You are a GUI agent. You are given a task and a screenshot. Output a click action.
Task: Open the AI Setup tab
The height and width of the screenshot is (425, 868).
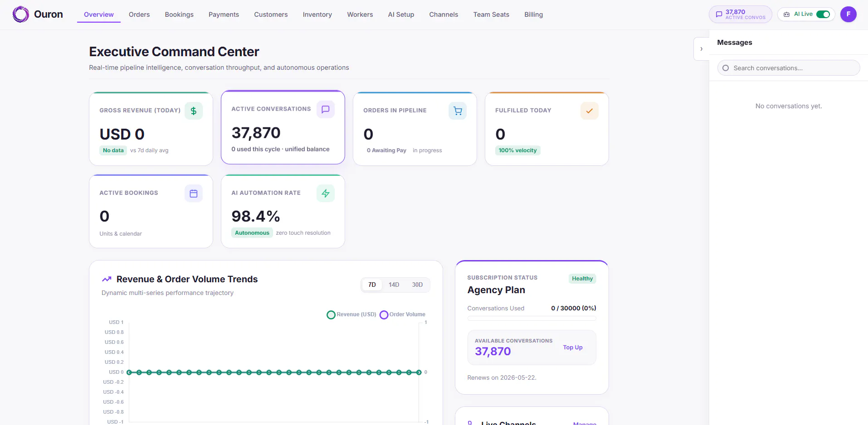[401, 14]
